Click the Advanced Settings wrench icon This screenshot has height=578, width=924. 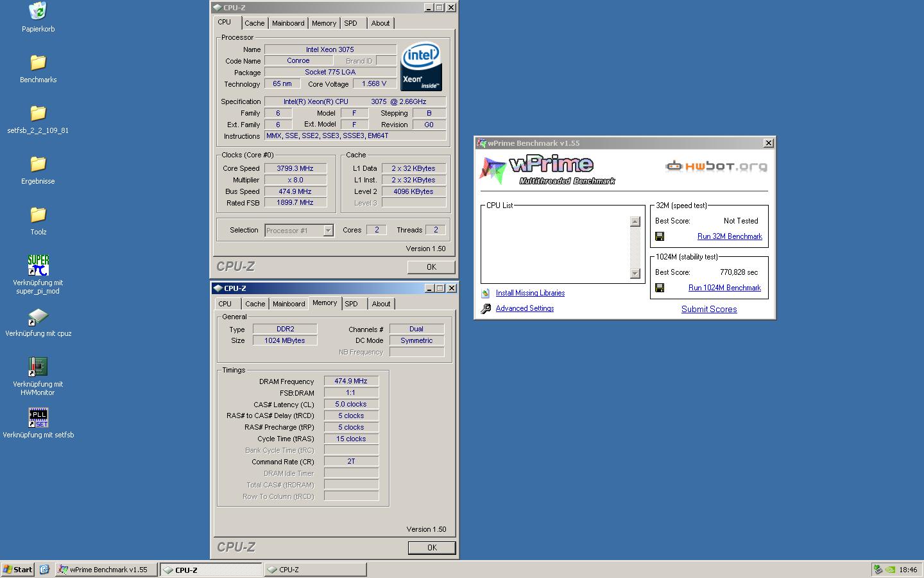click(x=486, y=309)
